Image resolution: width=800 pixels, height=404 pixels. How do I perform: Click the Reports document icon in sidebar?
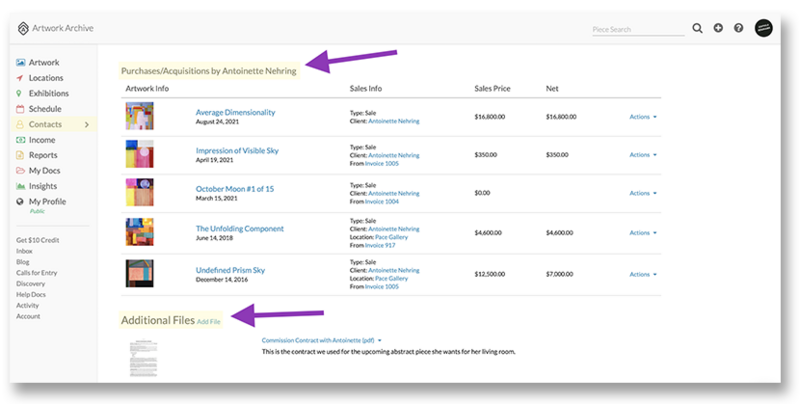pos(20,155)
